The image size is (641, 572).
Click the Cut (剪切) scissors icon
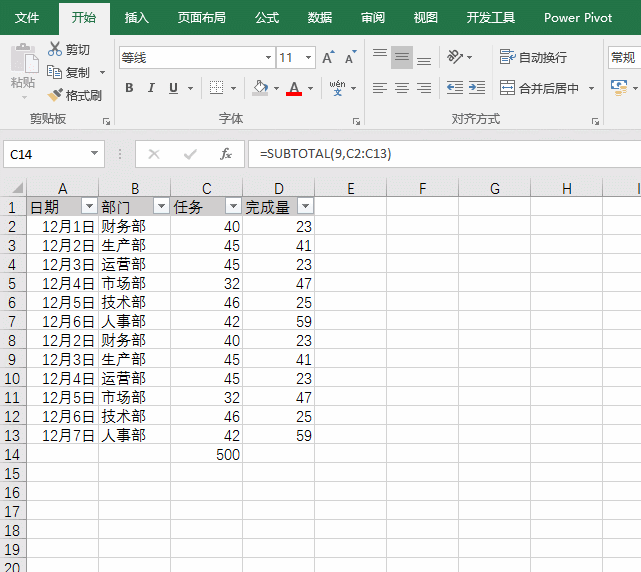(55, 49)
